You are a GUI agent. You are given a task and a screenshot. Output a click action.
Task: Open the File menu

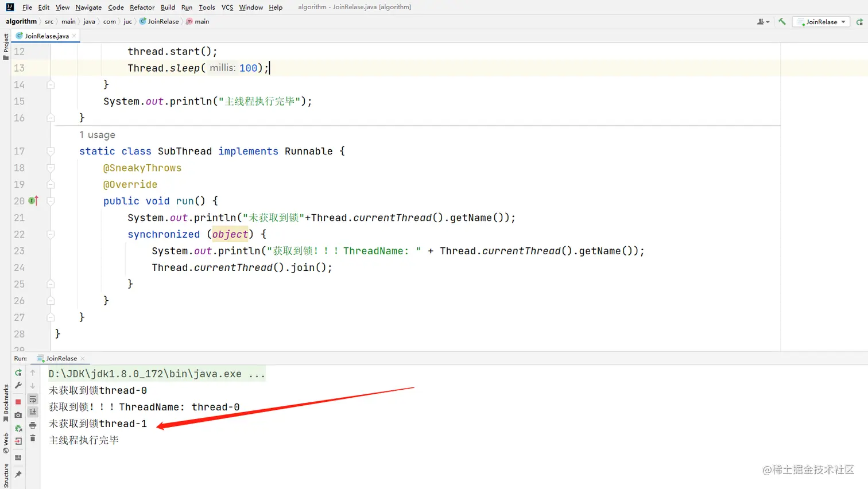[27, 7]
